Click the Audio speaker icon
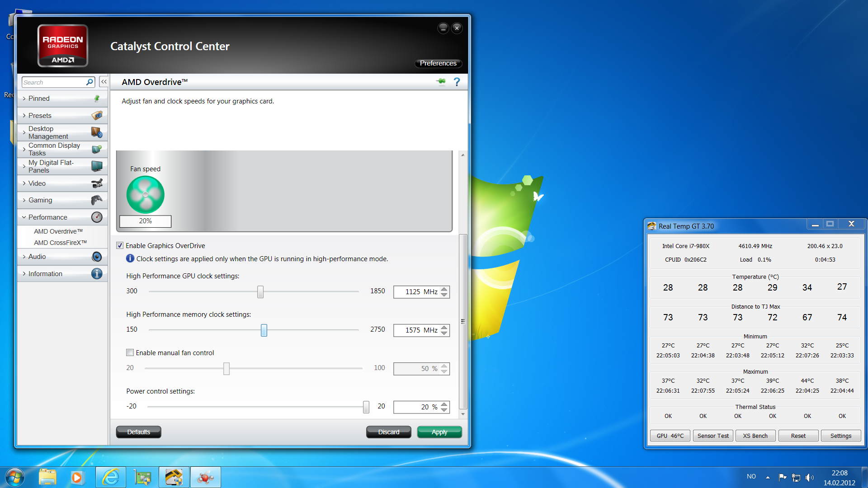This screenshot has height=488, width=868. point(97,256)
